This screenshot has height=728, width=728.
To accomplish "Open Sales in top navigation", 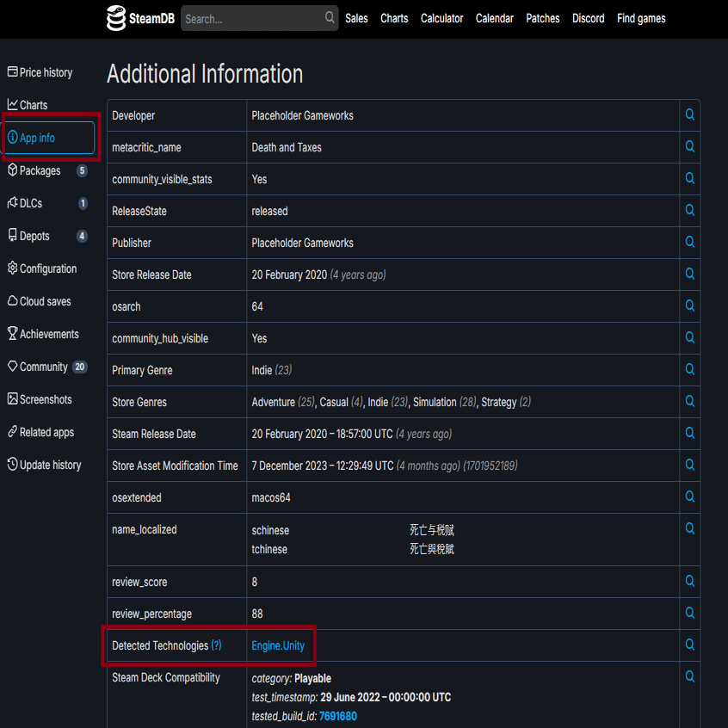I will (356, 19).
